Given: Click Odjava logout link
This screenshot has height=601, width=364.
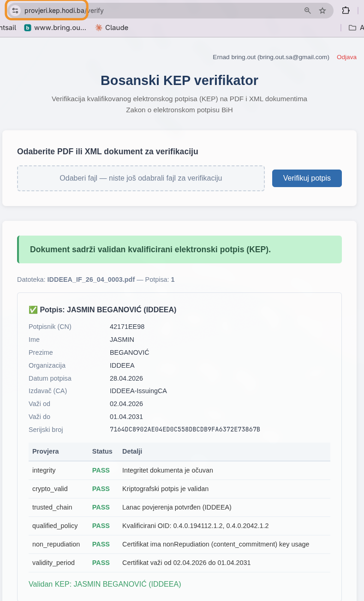Looking at the screenshot, I should [346, 57].
